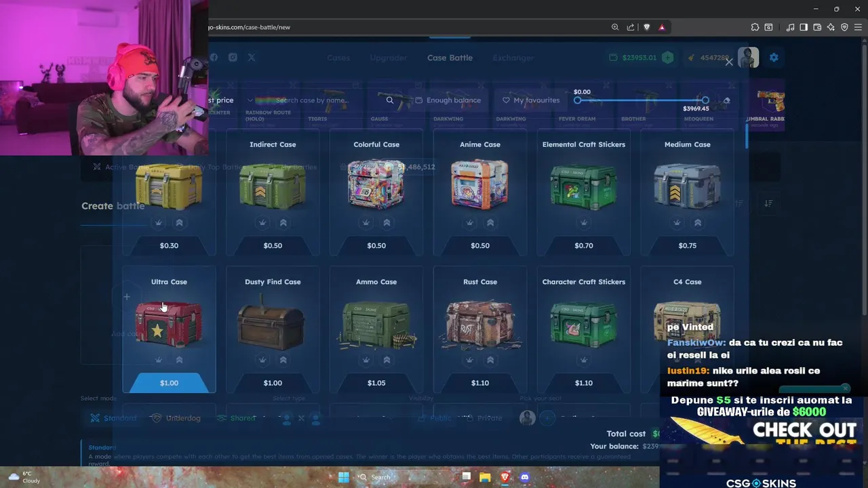The height and width of the screenshot is (488, 868).
Task: Click the $0.75 price under Medium Case
Action: tap(688, 245)
